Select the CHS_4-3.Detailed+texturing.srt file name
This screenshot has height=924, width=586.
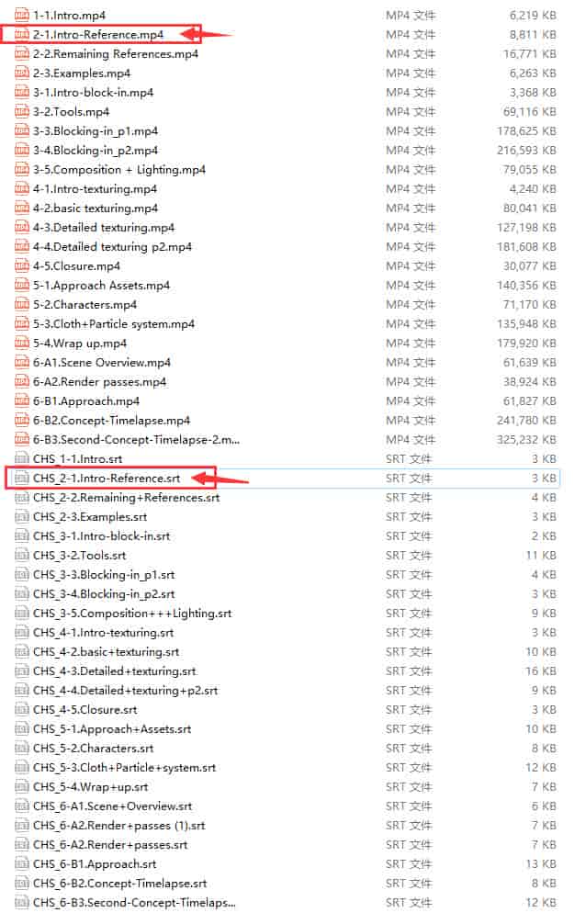point(114,671)
